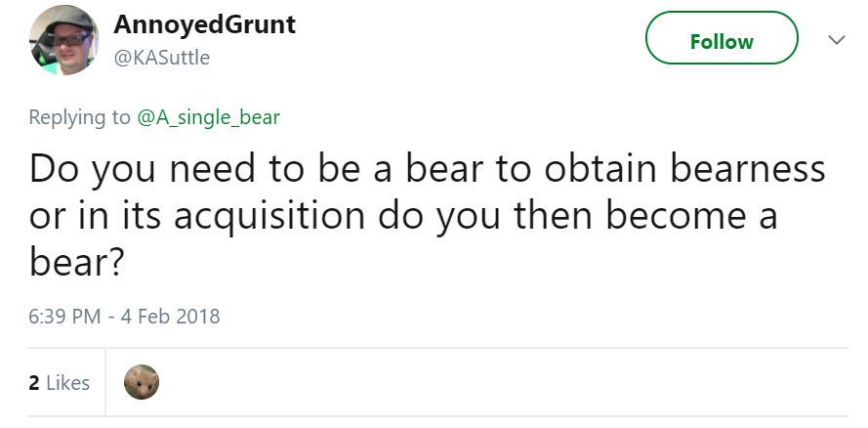This screenshot has width=868, height=428.
Task: Click the word 'Likes' below the tweet
Action: [x=67, y=383]
